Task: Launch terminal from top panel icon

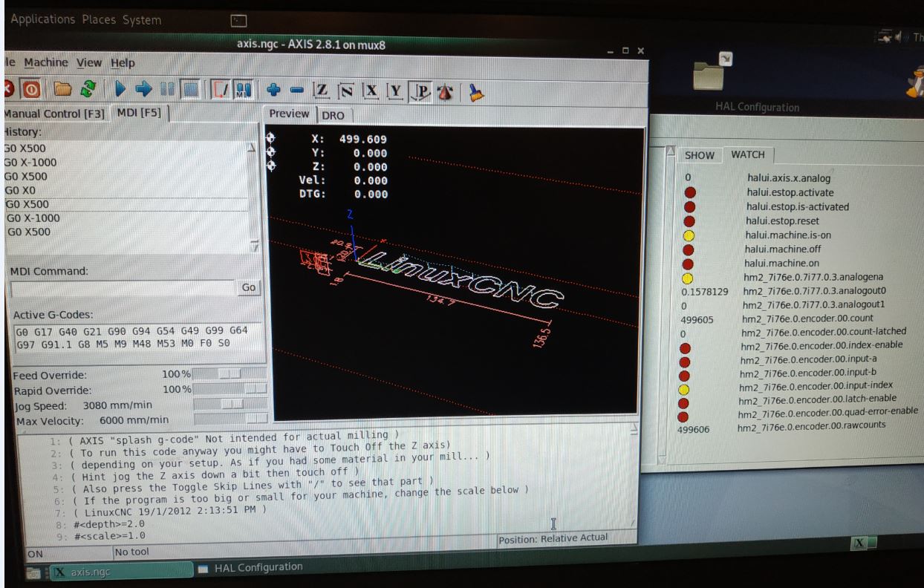Action: click(x=240, y=21)
